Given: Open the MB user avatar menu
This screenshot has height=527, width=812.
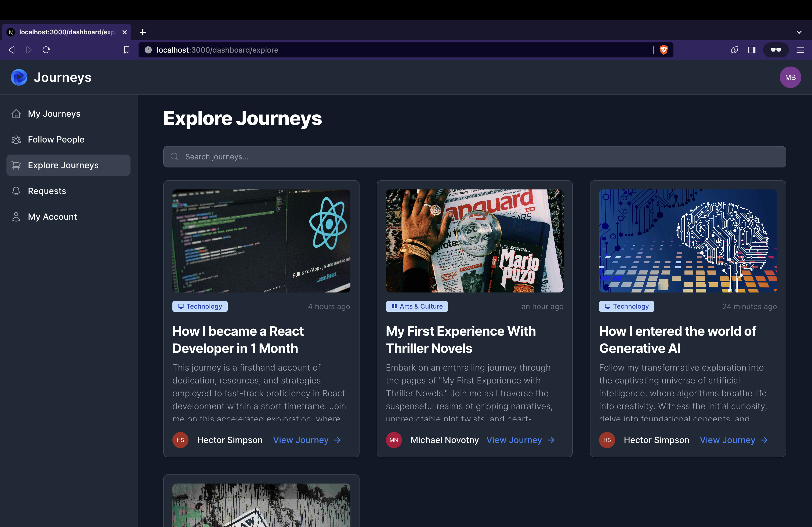Looking at the screenshot, I should [790, 77].
